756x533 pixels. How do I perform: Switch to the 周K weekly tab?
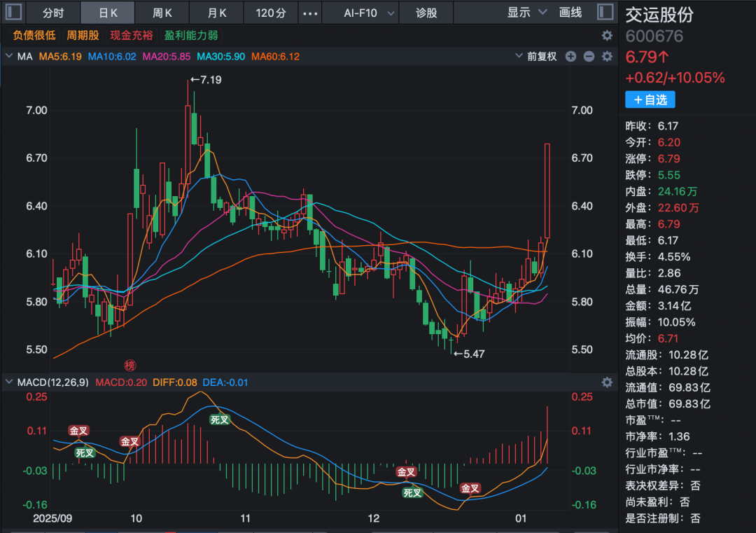(x=162, y=12)
